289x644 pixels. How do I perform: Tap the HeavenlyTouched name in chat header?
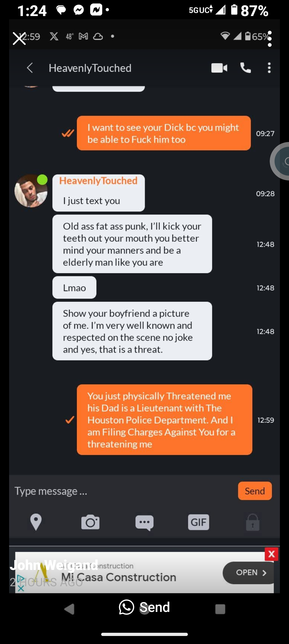point(90,68)
